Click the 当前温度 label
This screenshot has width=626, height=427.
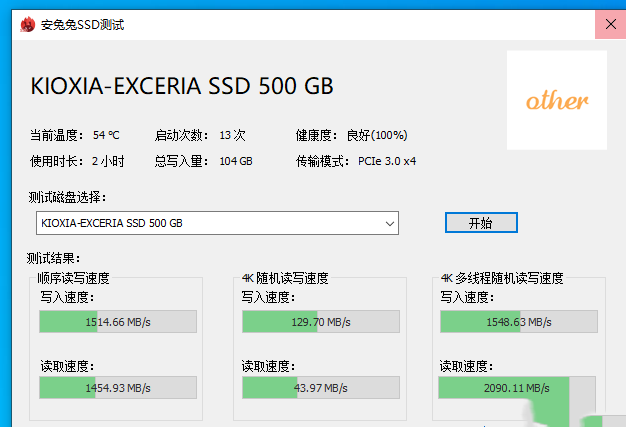tap(57, 135)
